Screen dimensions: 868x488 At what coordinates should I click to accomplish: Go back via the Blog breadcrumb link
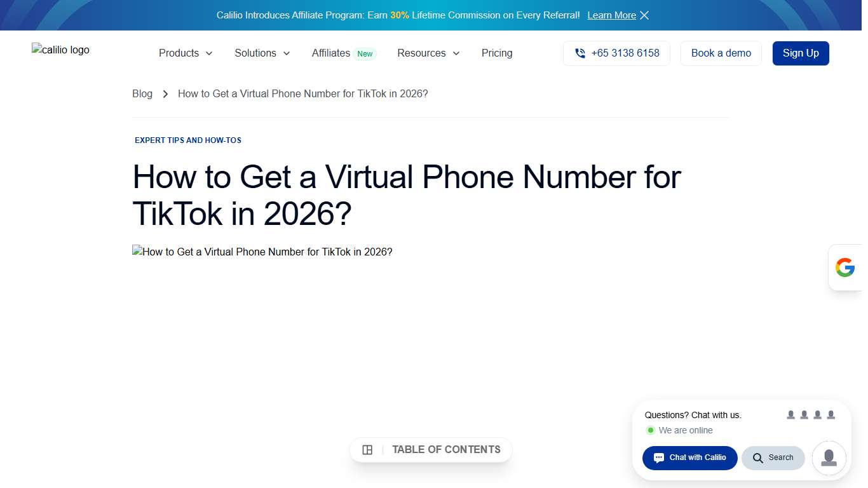click(x=142, y=93)
